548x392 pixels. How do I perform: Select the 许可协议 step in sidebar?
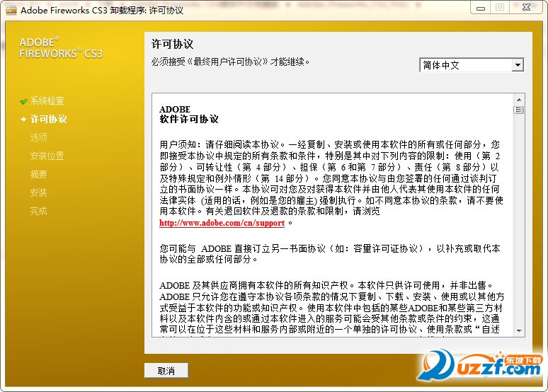pyautogui.click(x=49, y=119)
